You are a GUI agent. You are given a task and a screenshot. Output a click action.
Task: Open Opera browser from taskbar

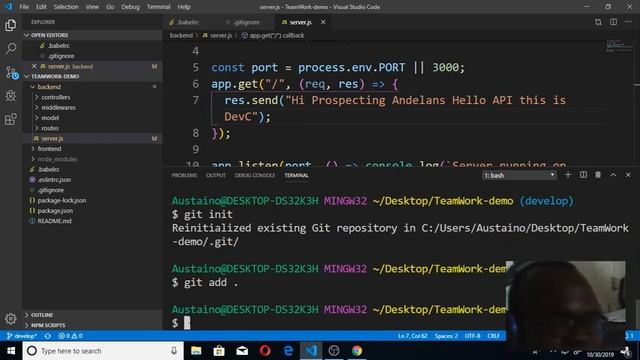click(265, 351)
